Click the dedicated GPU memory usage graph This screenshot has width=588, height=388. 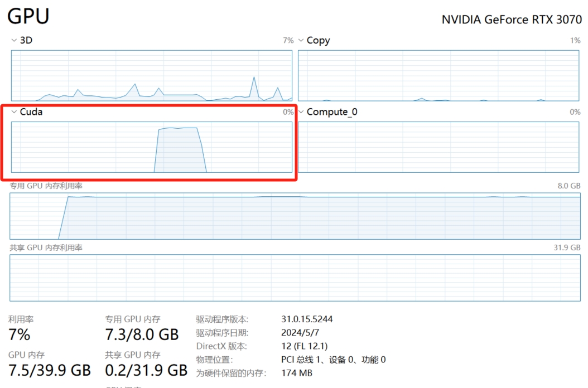coord(295,216)
